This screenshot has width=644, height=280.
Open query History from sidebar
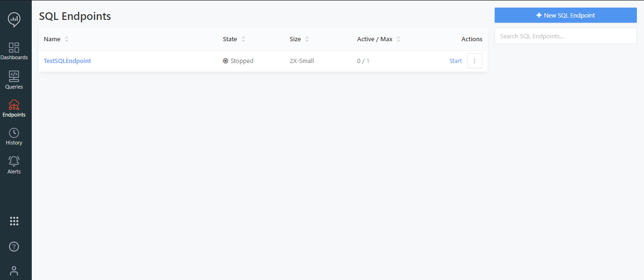pyautogui.click(x=14, y=136)
